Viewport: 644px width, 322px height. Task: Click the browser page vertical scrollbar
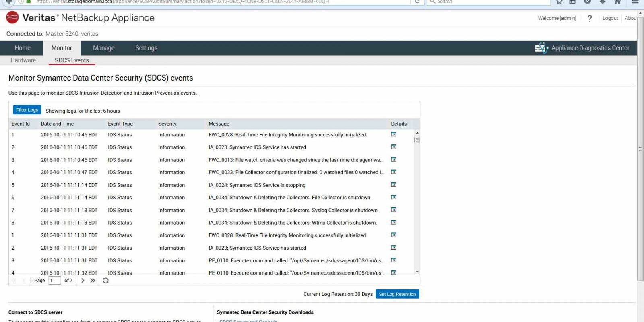click(640, 149)
